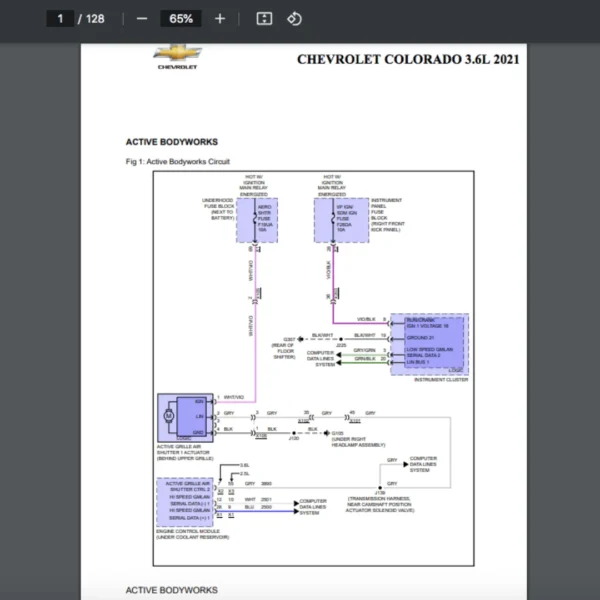Click the Chevrolet logo on the page
600x600 pixels.
[x=178, y=57]
